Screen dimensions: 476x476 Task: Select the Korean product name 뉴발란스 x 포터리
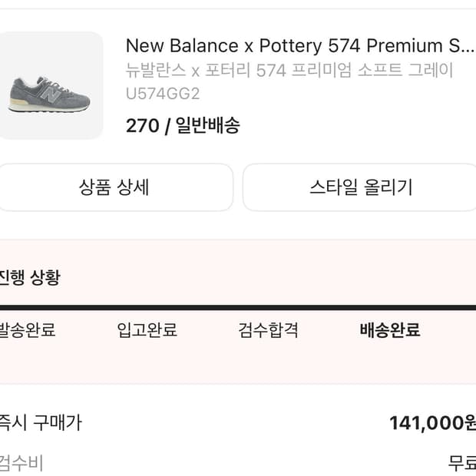tap(289, 71)
